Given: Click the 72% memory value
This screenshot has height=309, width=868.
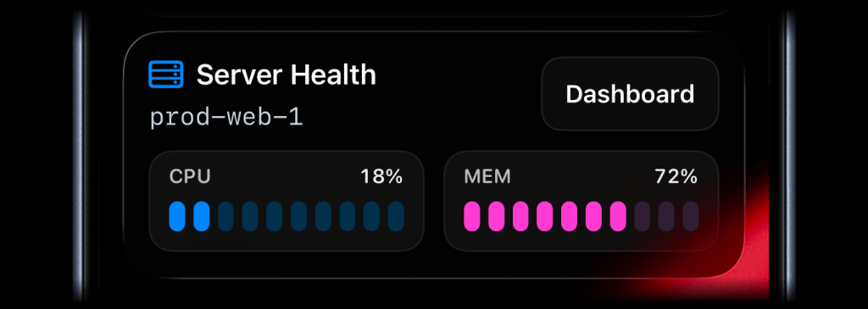Looking at the screenshot, I should click(x=676, y=177).
